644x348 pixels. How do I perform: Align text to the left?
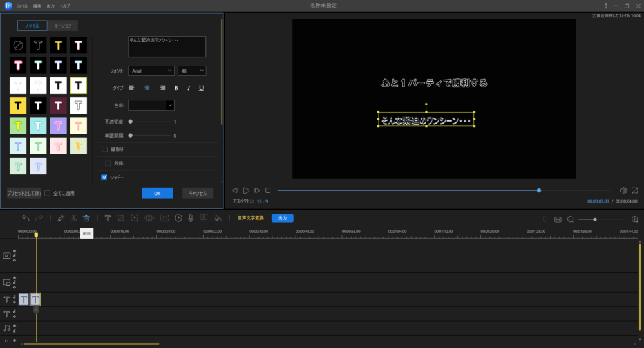coord(131,88)
